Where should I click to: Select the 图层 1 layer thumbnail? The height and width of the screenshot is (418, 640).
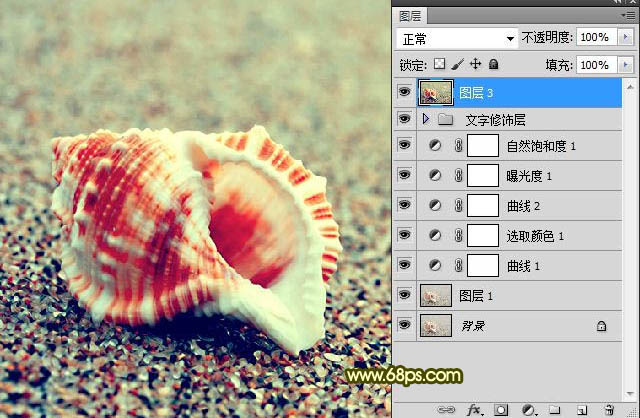tap(436, 295)
